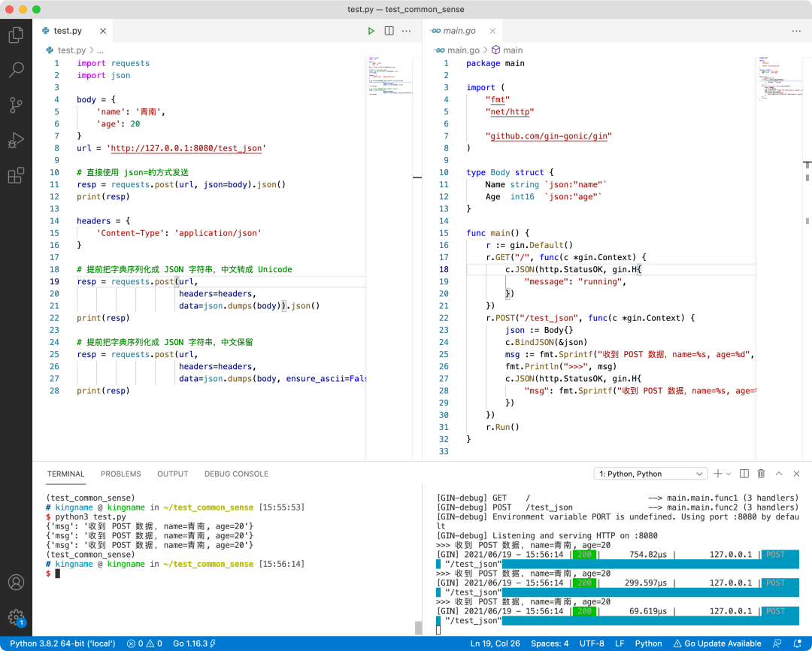Open the terminal selector '1: Python, Python' dropdown

pyautogui.click(x=650, y=474)
